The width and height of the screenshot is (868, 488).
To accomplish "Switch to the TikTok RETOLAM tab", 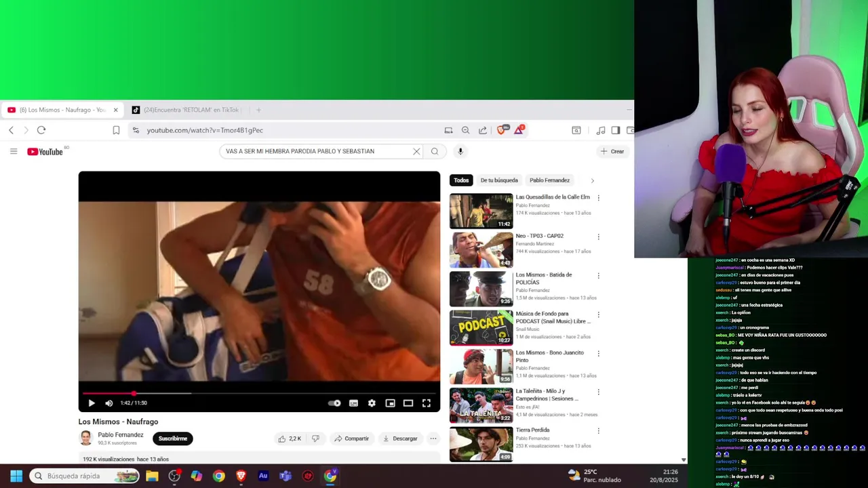I will pyautogui.click(x=186, y=110).
